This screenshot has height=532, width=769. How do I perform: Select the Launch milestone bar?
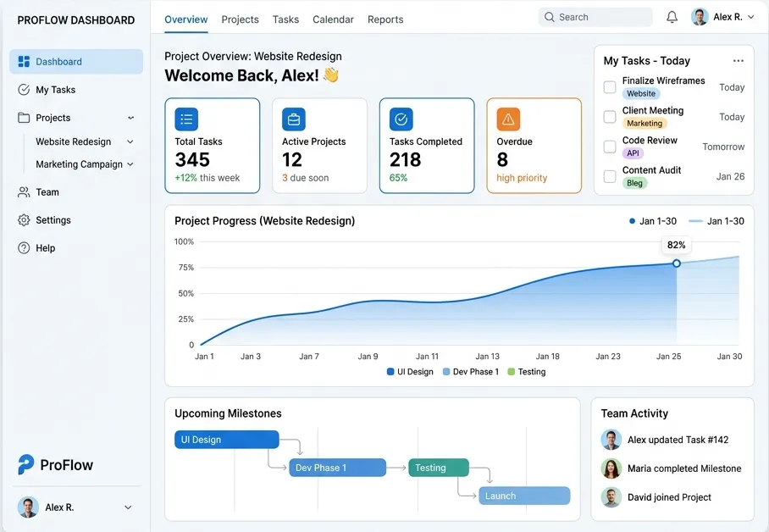tap(524, 496)
